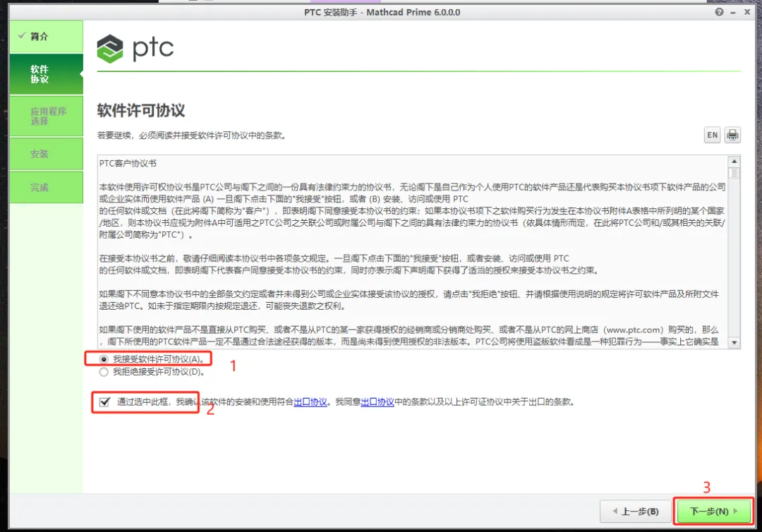
Task: Click the ptc logo
Action: [135, 49]
